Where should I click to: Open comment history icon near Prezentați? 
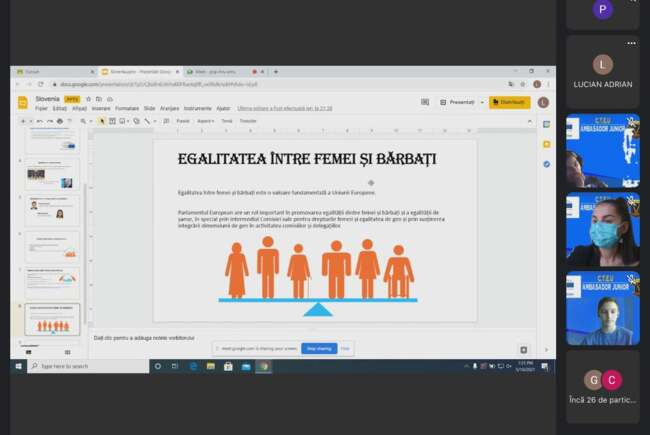click(x=423, y=102)
